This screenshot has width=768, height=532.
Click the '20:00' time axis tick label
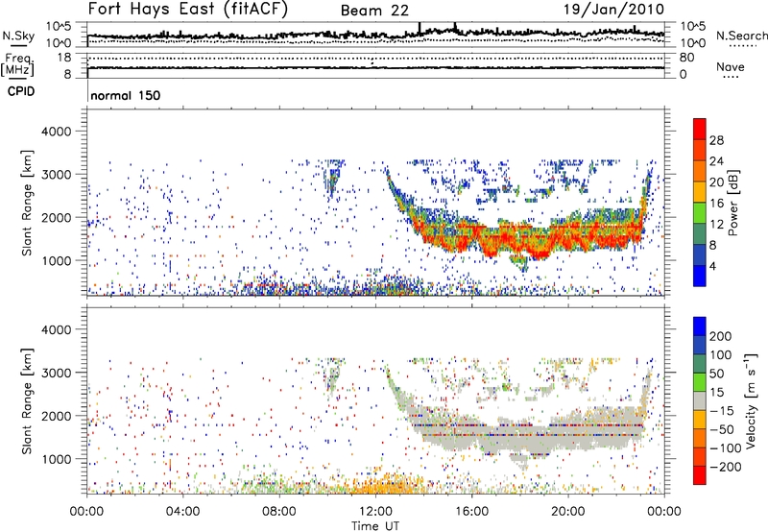[567, 512]
